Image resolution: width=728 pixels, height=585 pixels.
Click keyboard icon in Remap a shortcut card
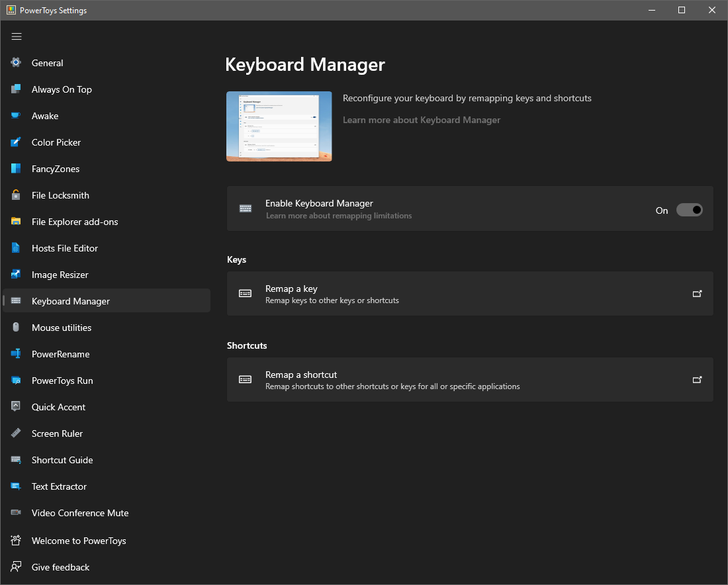click(x=245, y=379)
